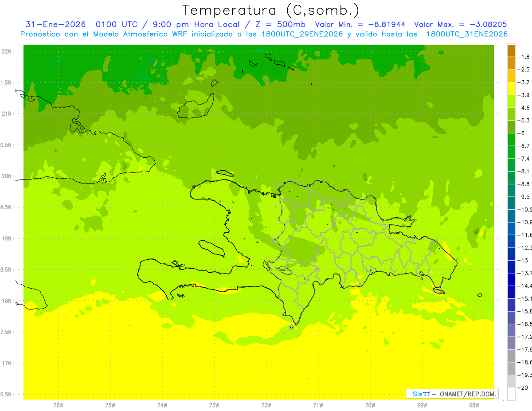Viewport: 532px width, 411px height.
Task: Click the "-20" colorbar label
Action: point(522,388)
